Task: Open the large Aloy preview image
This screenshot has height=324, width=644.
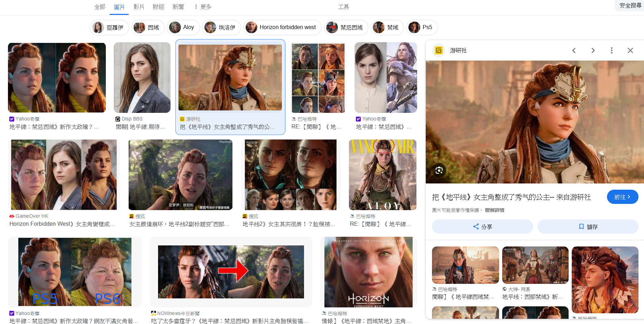Action: click(x=535, y=122)
